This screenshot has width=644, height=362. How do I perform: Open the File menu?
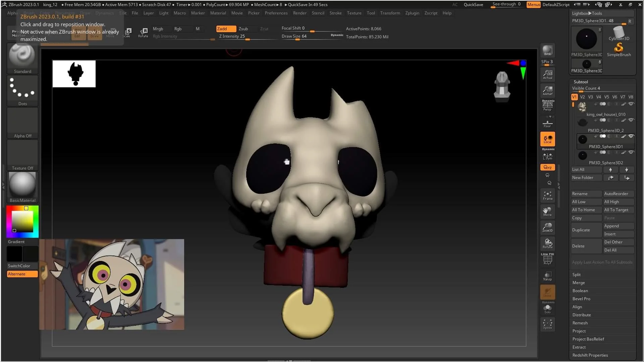pos(135,13)
